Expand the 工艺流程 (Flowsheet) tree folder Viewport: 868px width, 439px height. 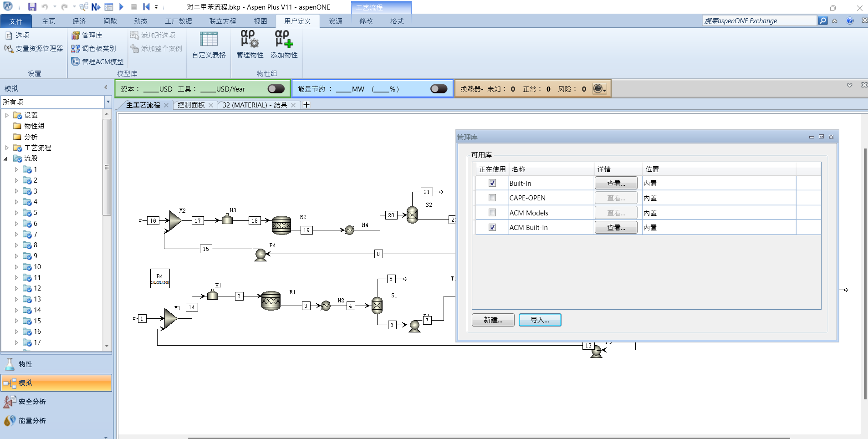click(x=7, y=148)
